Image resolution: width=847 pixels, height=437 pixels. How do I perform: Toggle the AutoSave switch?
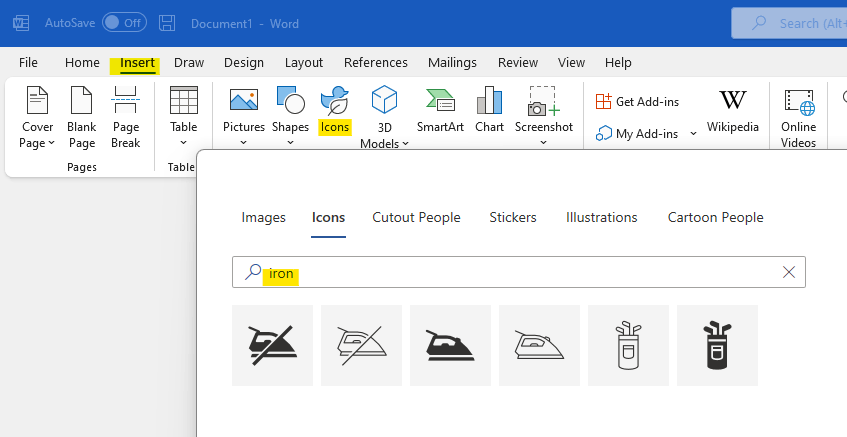point(124,23)
